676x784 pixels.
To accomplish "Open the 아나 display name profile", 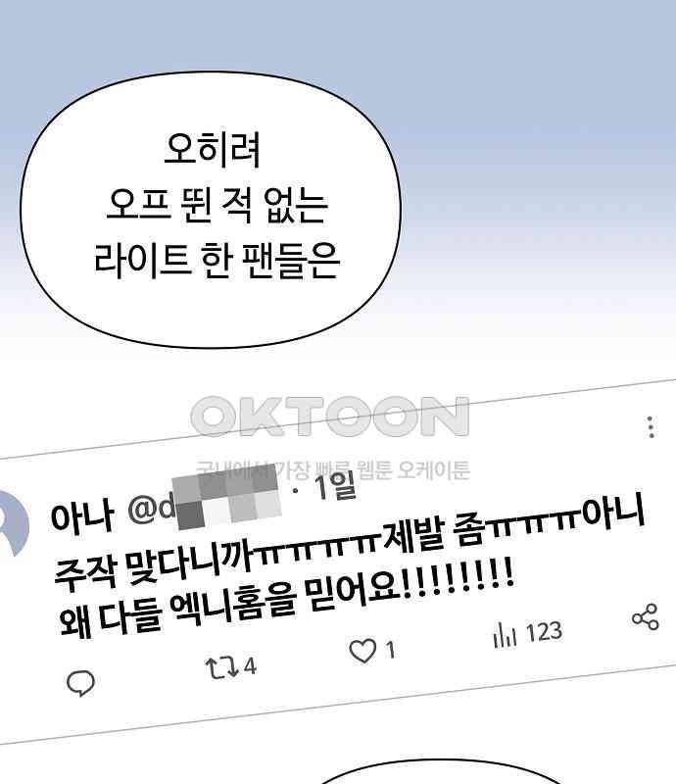I will point(82,516).
